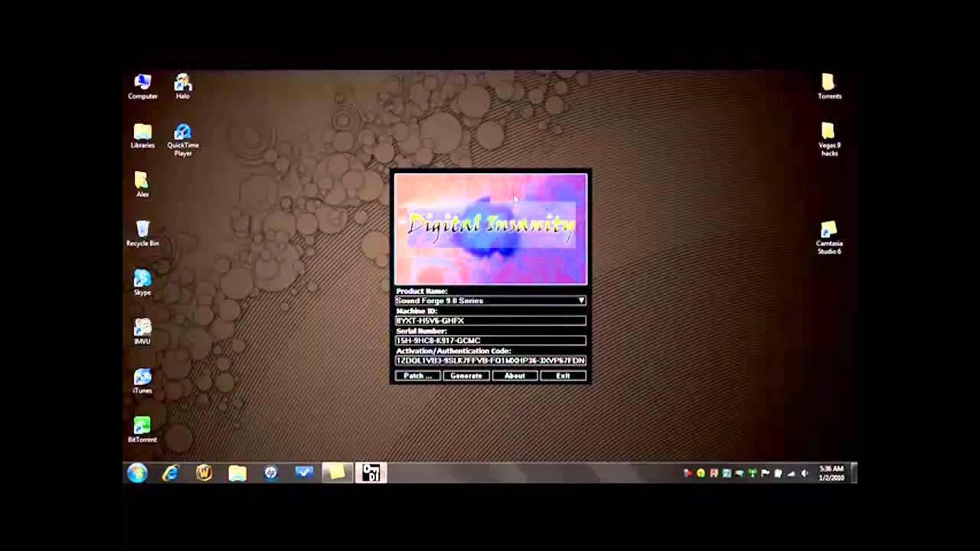980x551 pixels.
Task: Select the BitTorrent desktop shortcut
Action: coord(142,429)
